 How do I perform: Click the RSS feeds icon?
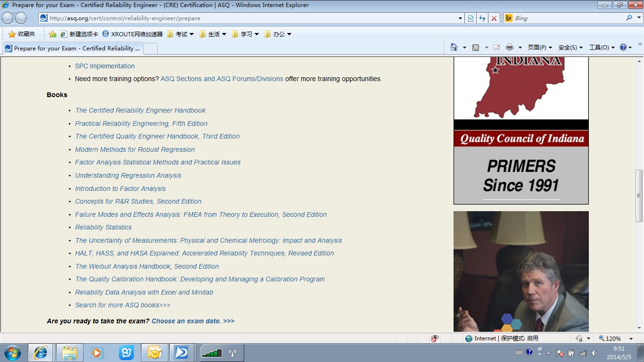coord(476,47)
